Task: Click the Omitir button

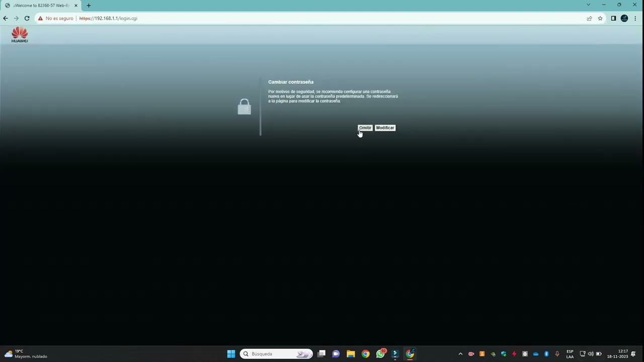Action: tap(365, 128)
